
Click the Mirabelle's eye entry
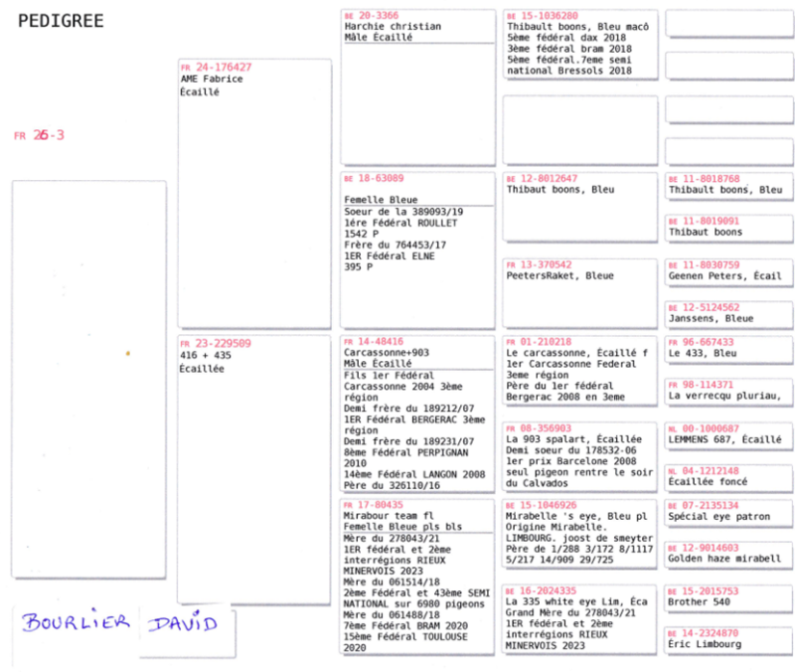[x=579, y=539]
